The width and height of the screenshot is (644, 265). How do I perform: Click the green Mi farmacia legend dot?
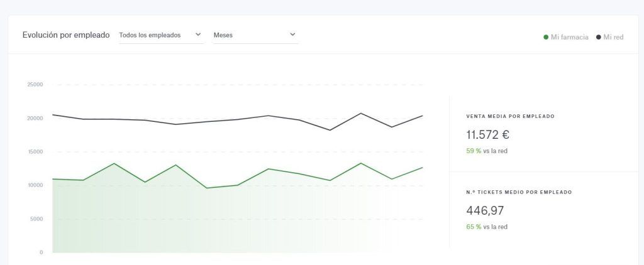546,37
